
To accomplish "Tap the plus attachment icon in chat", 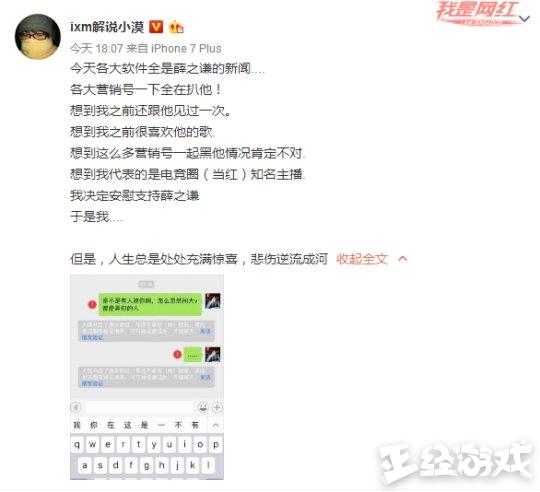I will tap(217, 407).
